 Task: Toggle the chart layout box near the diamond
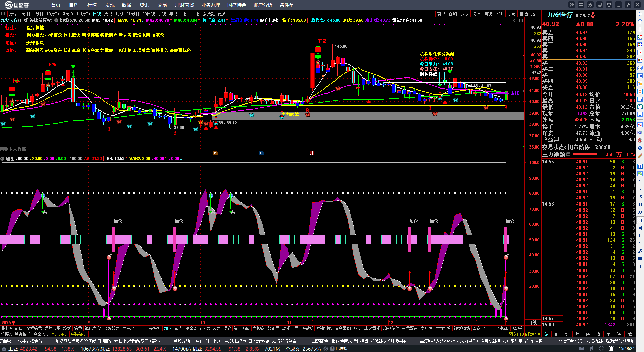[x=521, y=20]
